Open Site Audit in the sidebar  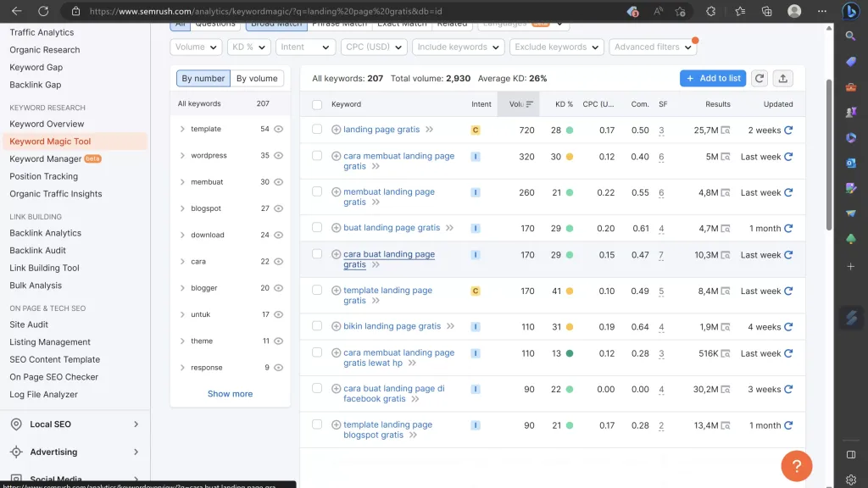coord(29,324)
